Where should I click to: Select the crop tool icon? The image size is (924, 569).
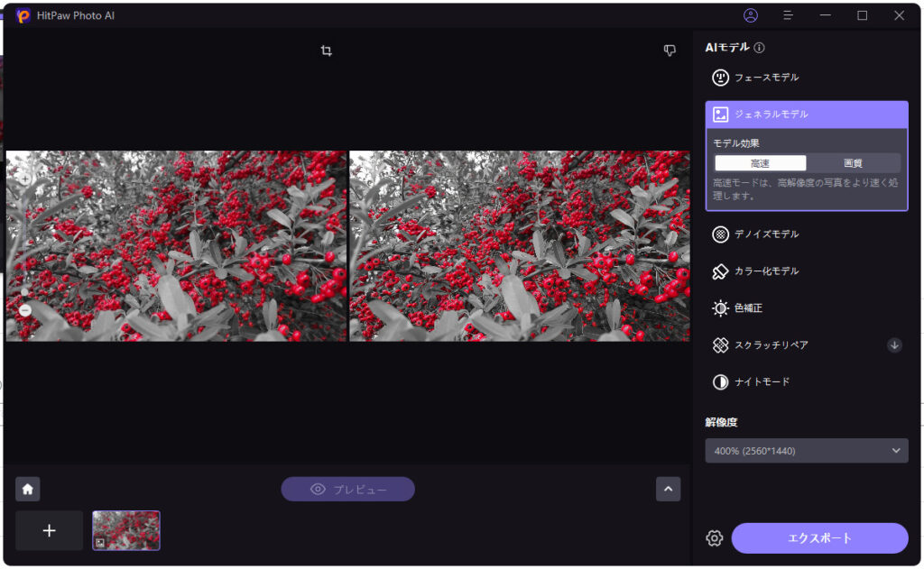(327, 51)
